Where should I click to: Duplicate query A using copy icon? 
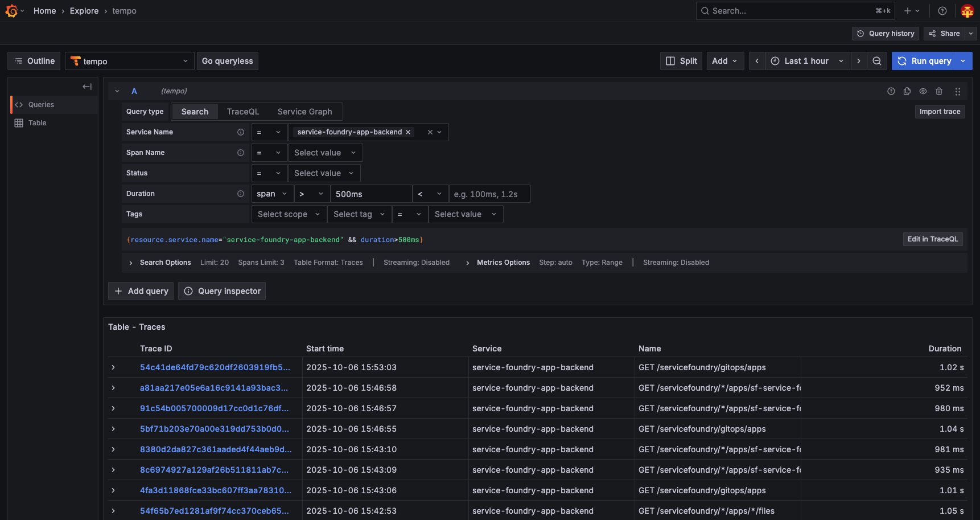(x=907, y=91)
